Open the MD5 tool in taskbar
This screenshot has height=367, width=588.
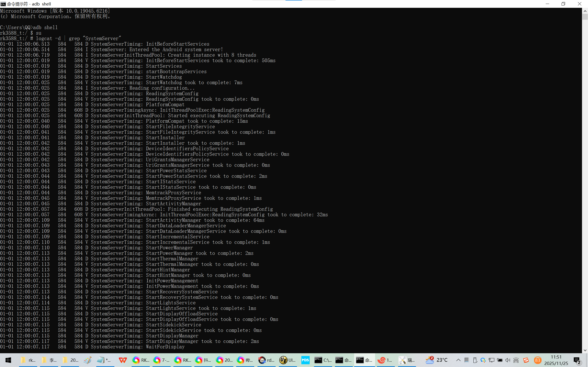pyautogui.click(x=305, y=360)
